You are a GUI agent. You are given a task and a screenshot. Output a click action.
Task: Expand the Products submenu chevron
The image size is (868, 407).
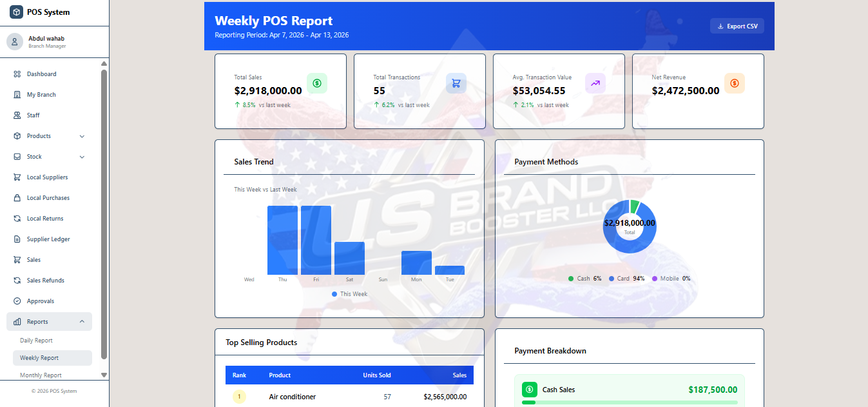[82, 136]
